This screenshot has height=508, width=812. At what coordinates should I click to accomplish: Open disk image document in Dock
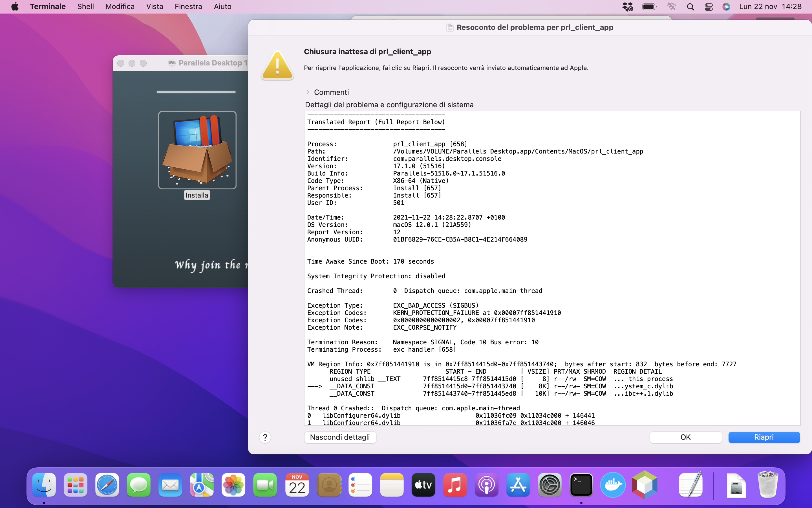(x=736, y=485)
